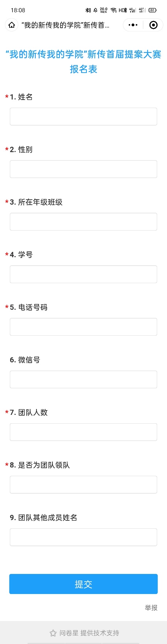Click the 团队人数 text field
The image size is (167, 644).
[83, 432]
